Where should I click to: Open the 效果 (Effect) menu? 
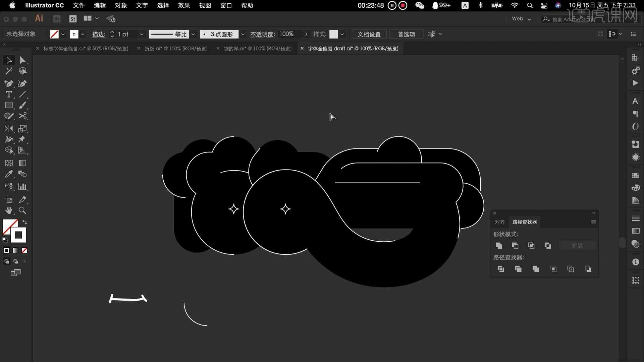tap(183, 5)
